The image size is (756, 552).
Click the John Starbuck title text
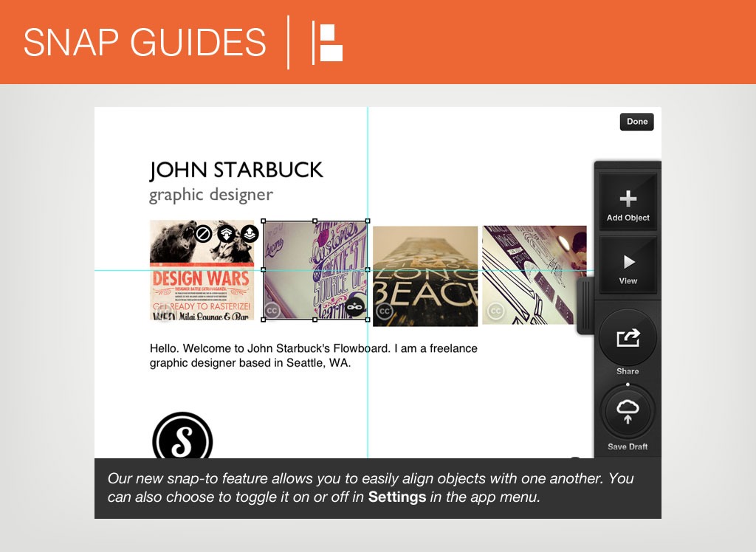236,170
